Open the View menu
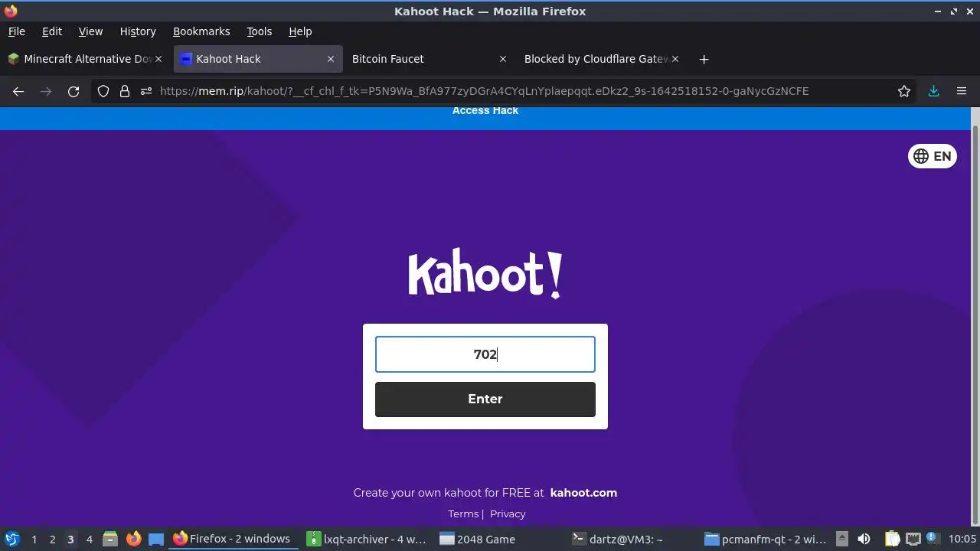 (x=90, y=31)
